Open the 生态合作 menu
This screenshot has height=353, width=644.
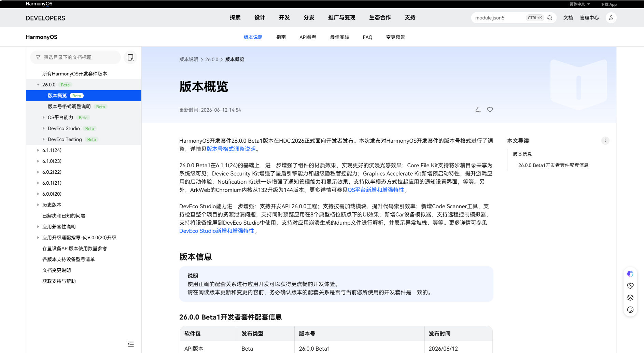point(380,18)
